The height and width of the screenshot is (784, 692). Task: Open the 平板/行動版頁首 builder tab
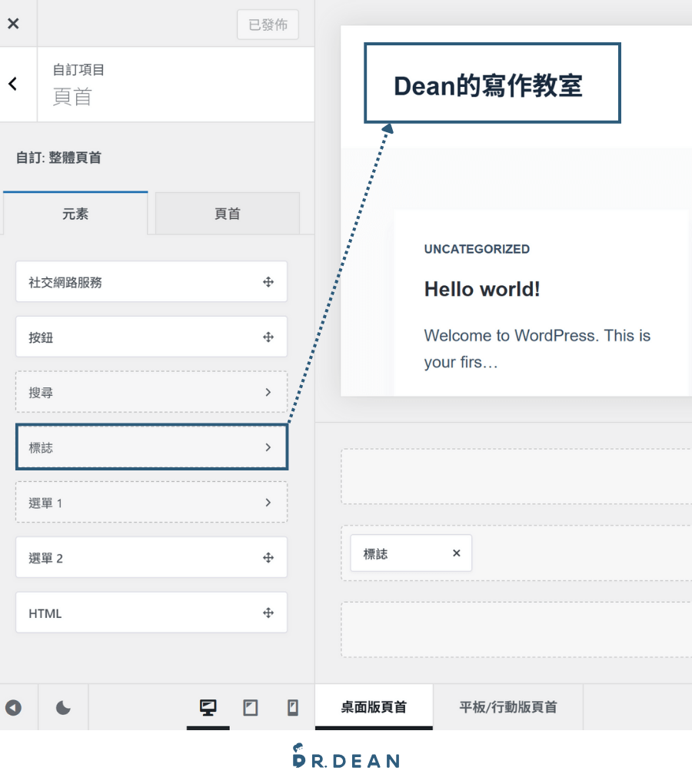pyautogui.click(x=508, y=707)
